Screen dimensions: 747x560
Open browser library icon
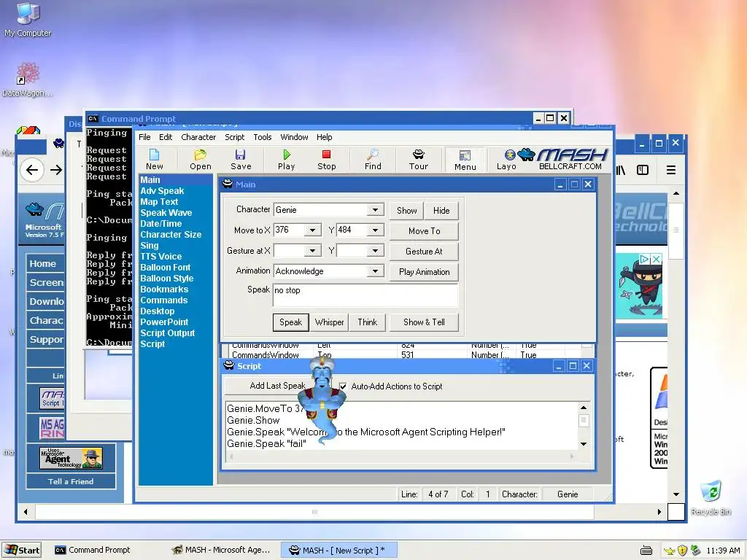[620, 170]
